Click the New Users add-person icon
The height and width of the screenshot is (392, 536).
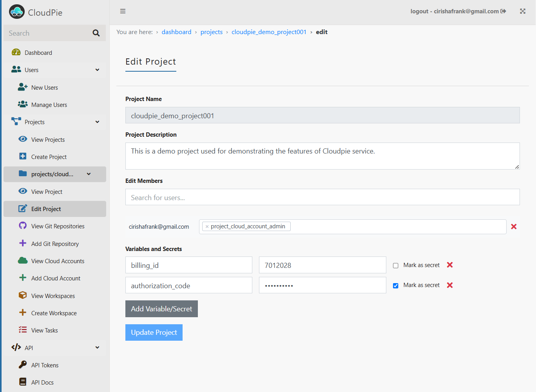point(23,87)
